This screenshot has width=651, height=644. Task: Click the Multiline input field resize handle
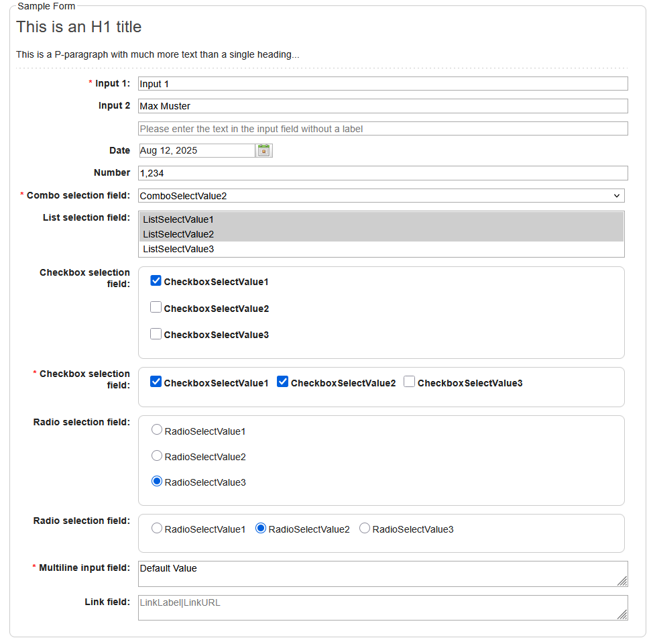(x=622, y=581)
